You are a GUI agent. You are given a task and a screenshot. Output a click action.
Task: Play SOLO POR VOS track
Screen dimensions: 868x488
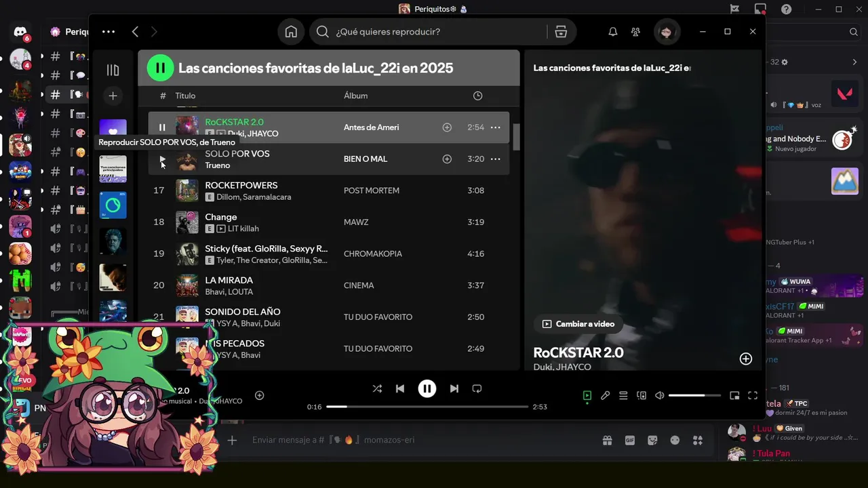coord(162,159)
